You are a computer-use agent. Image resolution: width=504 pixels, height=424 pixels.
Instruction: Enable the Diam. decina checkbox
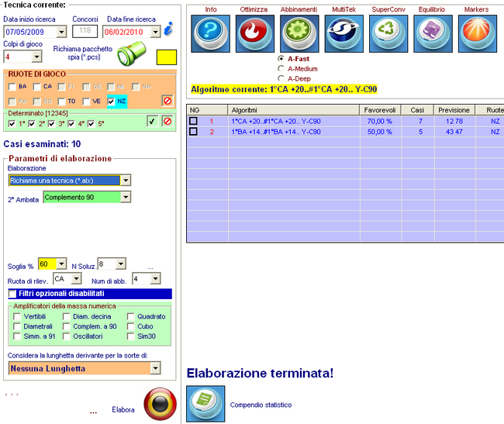[66, 316]
